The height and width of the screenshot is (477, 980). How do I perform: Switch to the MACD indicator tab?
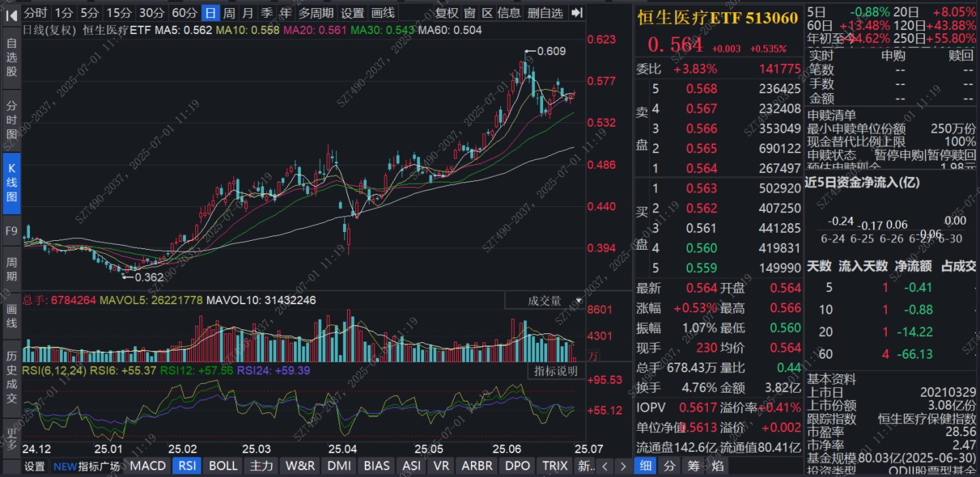pyautogui.click(x=148, y=466)
